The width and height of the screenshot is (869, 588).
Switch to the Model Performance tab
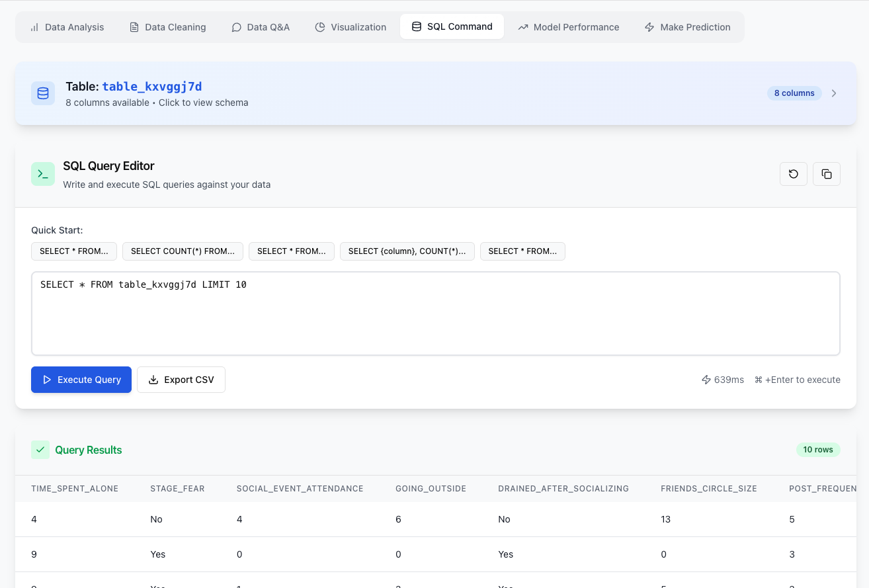(x=569, y=27)
